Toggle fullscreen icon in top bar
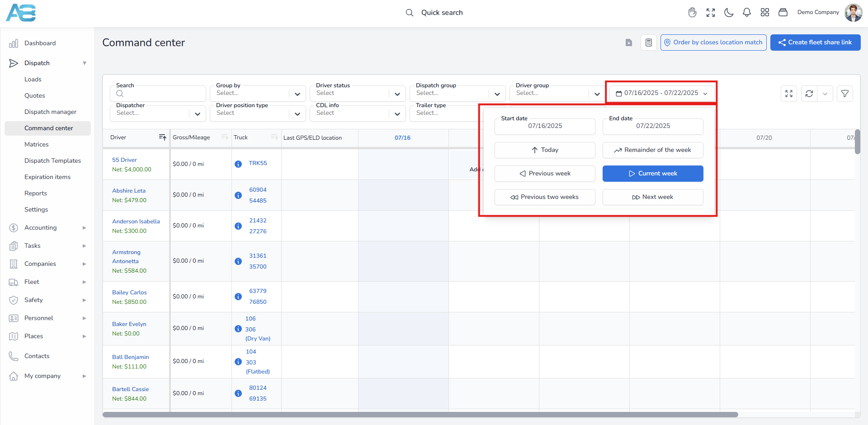The height and width of the screenshot is (425, 868). tap(711, 13)
